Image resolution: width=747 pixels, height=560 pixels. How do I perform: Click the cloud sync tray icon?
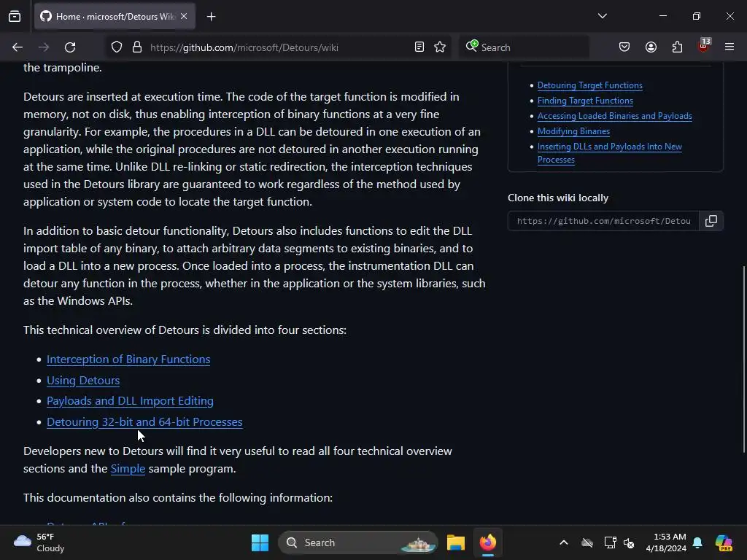coord(587,542)
